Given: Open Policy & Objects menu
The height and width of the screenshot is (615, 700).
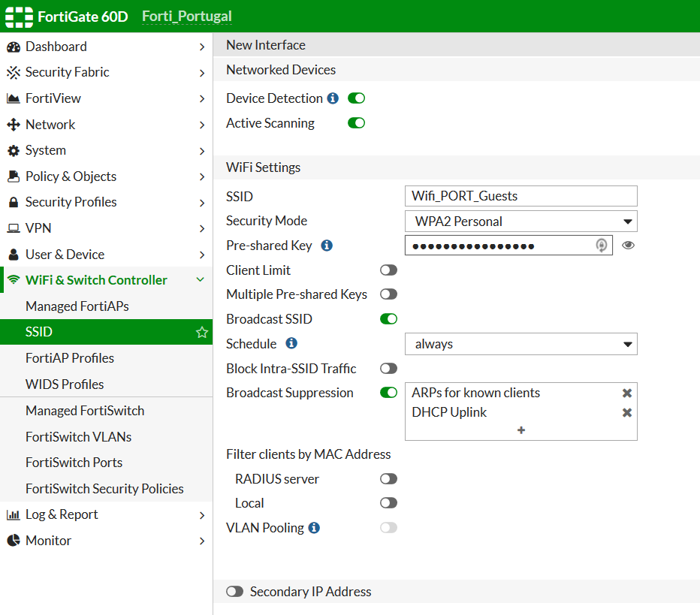Looking at the screenshot, I should pyautogui.click(x=106, y=176).
